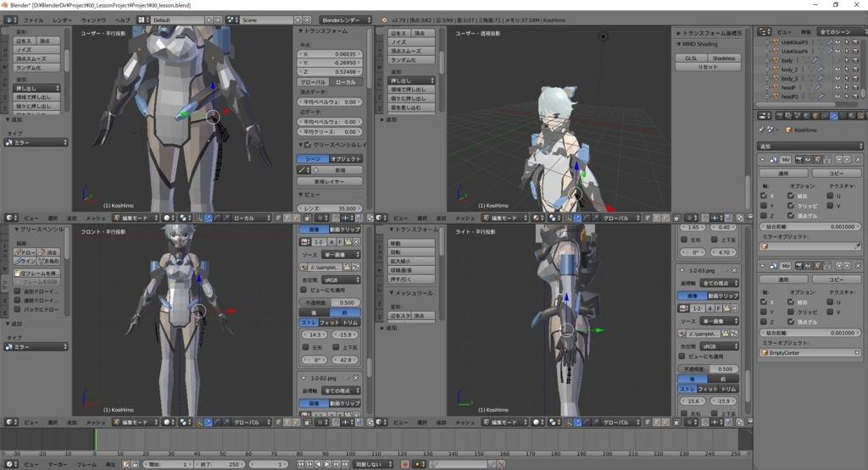868x470 pixels.
Task: Click the X median coordinate field 0.06035
Action: (330, 54)
